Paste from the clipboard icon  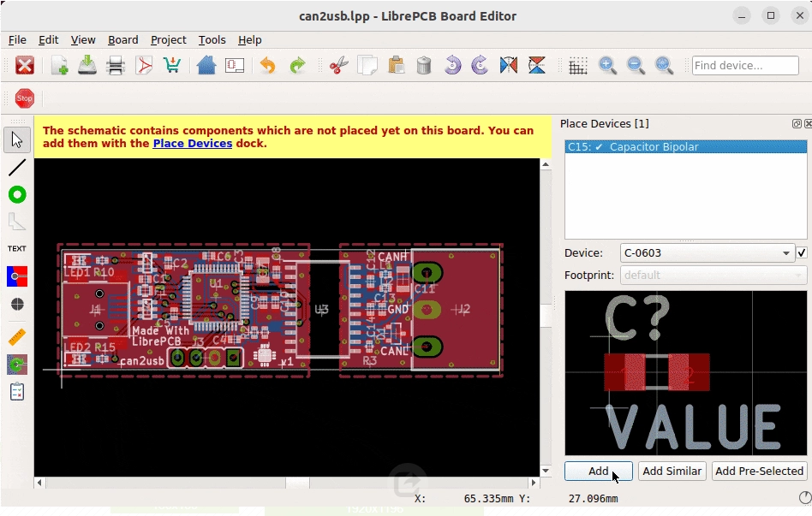click(397, 66)
